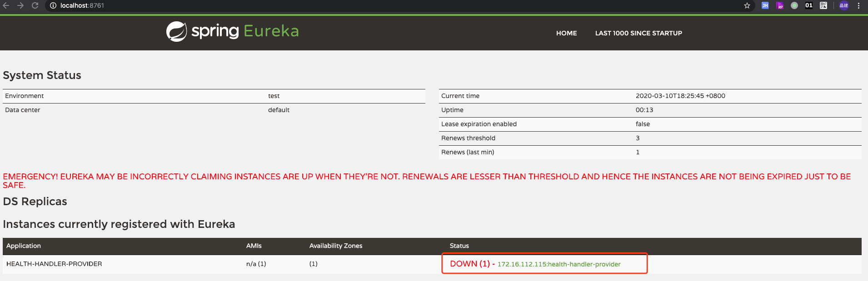The height and width of the screenshot is (281, 868).
Task: View site information icon beside localhost
Action: [53, 5]
